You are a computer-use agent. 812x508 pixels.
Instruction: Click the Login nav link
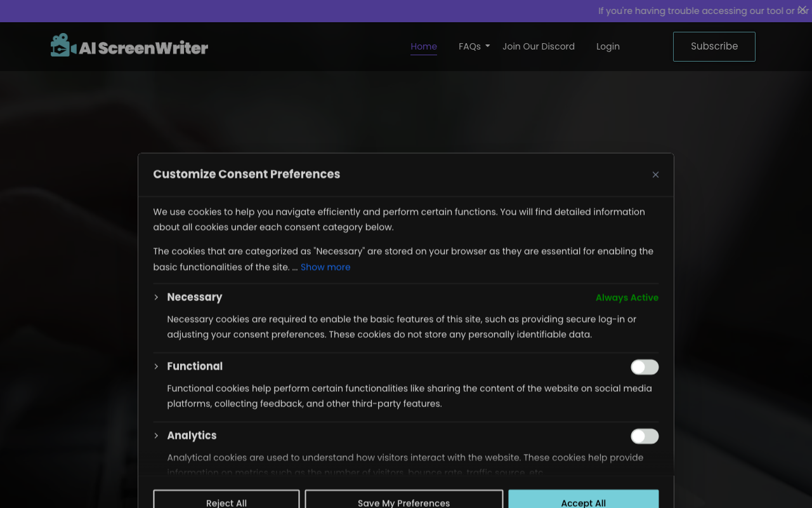tap(608, 46)
